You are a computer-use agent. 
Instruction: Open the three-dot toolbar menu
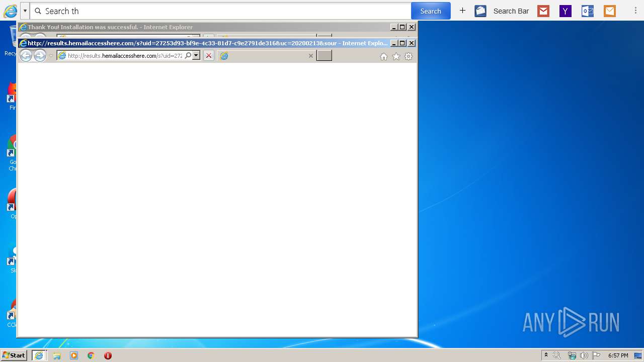pos(635,11)
